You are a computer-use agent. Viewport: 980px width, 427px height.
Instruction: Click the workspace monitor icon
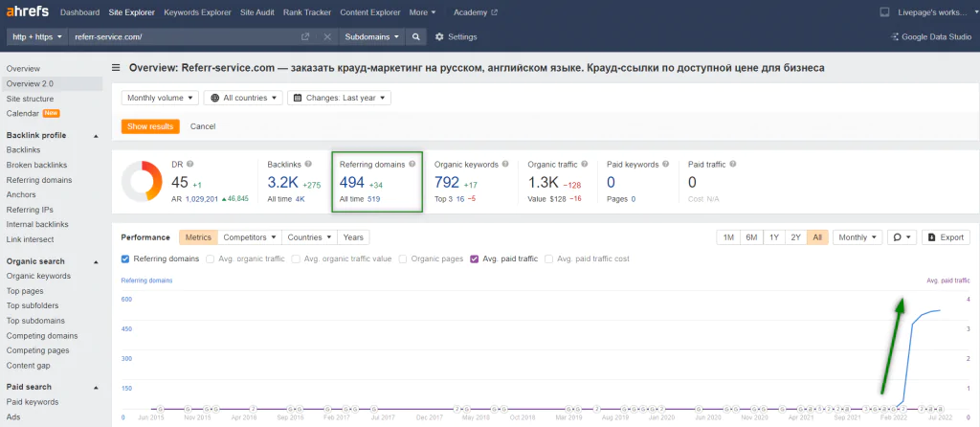[x=884, y=11]
